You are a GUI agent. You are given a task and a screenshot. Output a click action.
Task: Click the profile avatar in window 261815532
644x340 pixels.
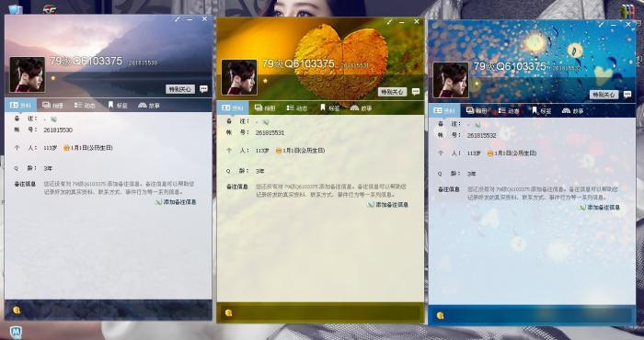click(451, 80)
